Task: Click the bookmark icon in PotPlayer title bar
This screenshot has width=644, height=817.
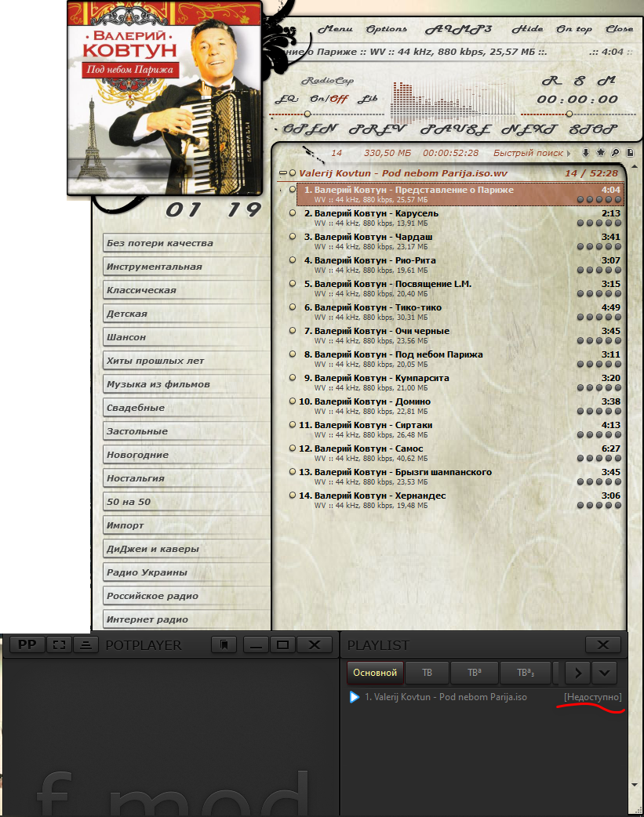Action: 224,645
